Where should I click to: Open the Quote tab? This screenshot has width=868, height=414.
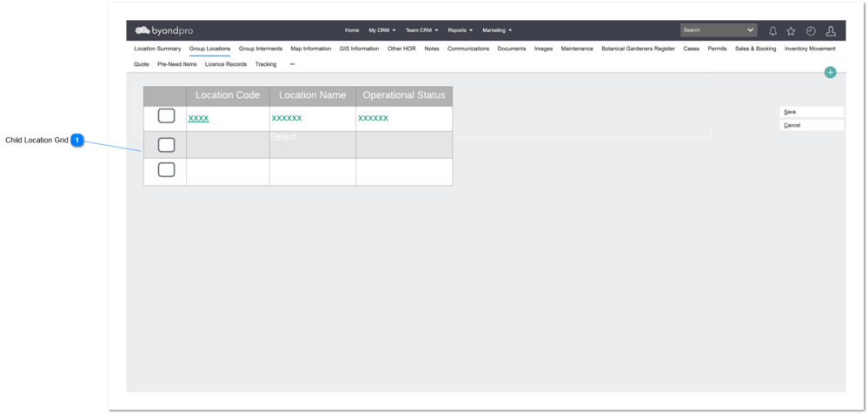tap(141, 64)
